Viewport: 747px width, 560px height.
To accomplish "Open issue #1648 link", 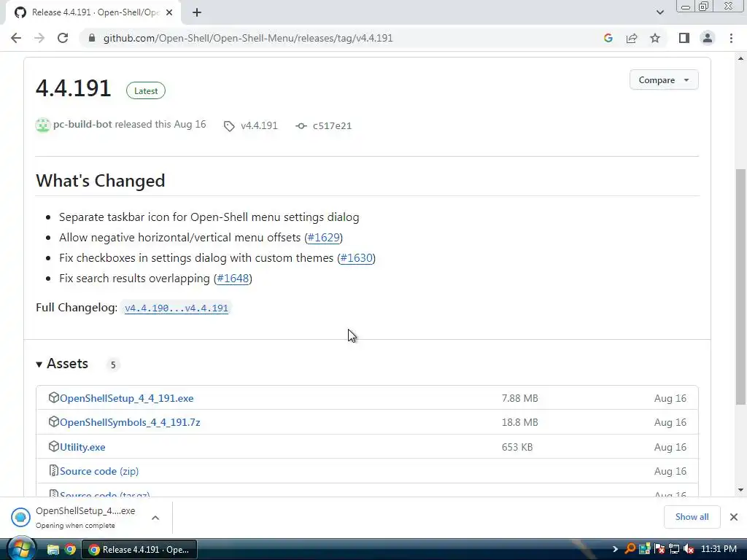I will [233, 278].
